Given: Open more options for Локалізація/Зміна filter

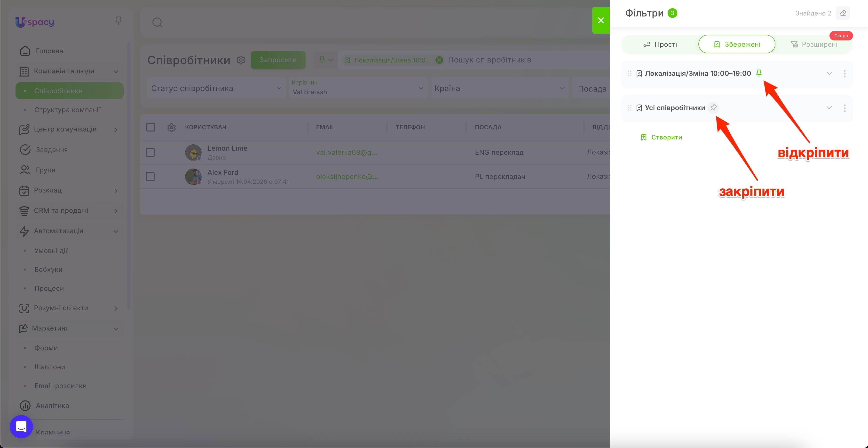Looking at the screenshot, I should [x=844, y=73].
